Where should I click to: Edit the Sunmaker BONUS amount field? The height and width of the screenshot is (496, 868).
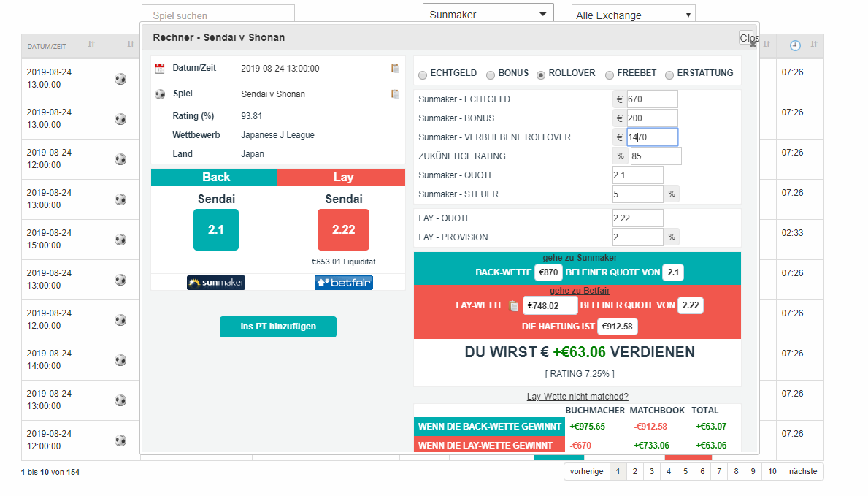point(652,118)
